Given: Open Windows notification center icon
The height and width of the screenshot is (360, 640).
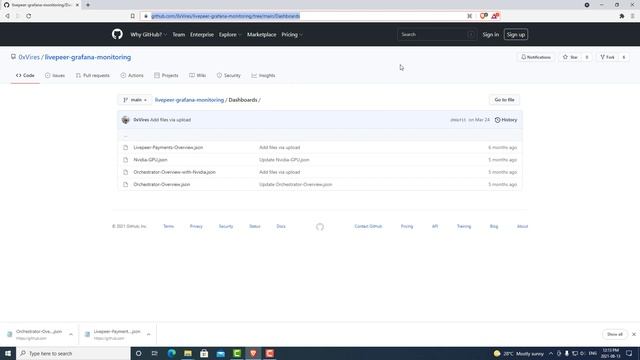Looking at the screenshot, I should click(x=629, y=353).
